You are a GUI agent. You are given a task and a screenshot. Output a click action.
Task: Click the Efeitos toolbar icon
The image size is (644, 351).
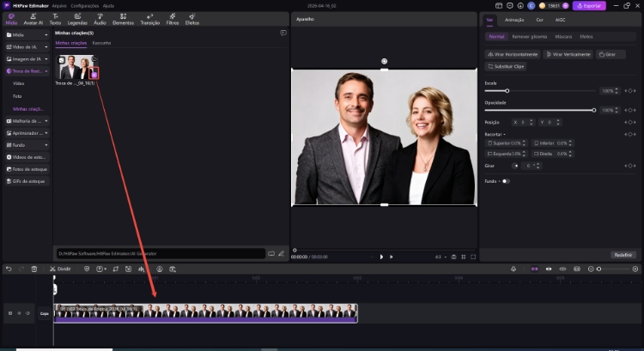[x=192, y=19]
